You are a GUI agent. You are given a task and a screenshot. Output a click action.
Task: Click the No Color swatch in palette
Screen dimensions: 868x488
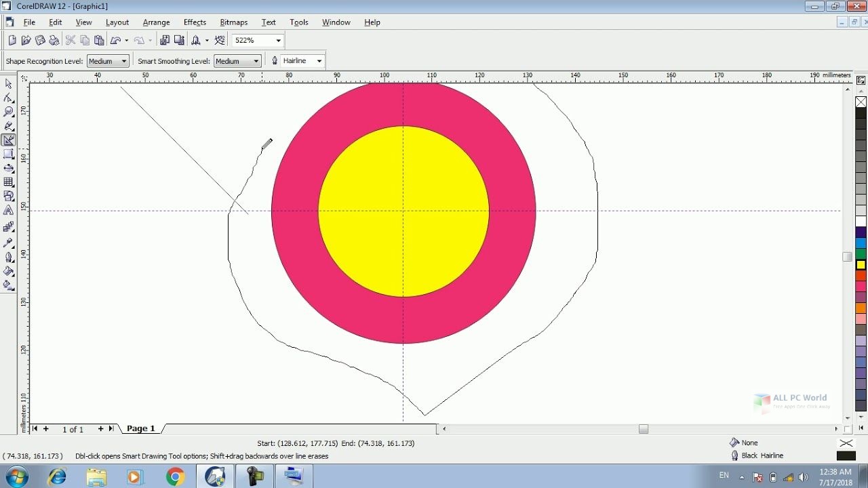pyautogui.click(x=861, y=102)
